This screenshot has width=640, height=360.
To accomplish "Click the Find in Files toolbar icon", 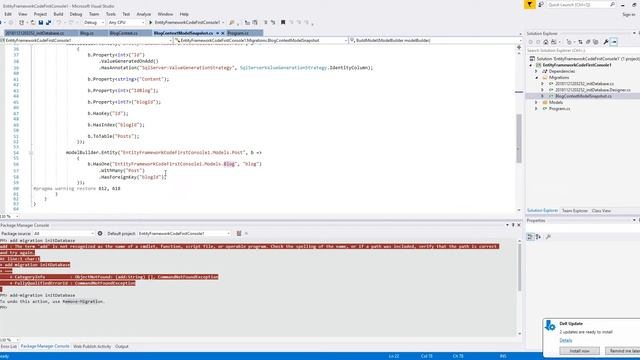I will tap(232, 22).
